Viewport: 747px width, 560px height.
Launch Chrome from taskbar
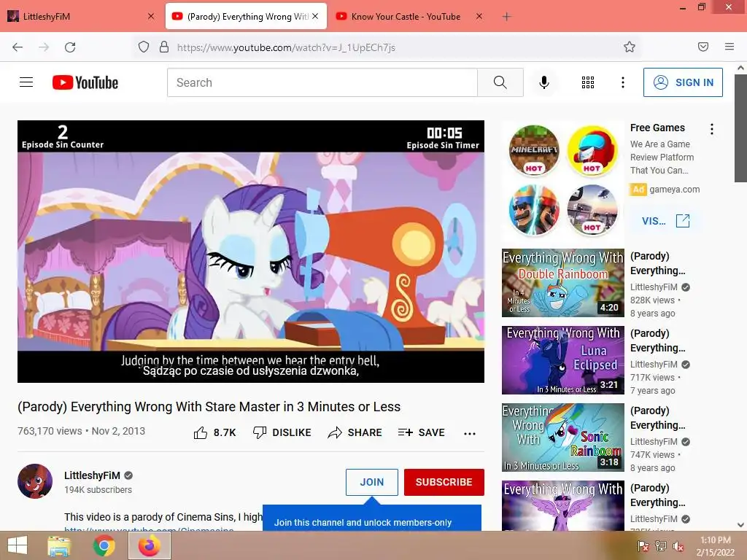(104, 545)
